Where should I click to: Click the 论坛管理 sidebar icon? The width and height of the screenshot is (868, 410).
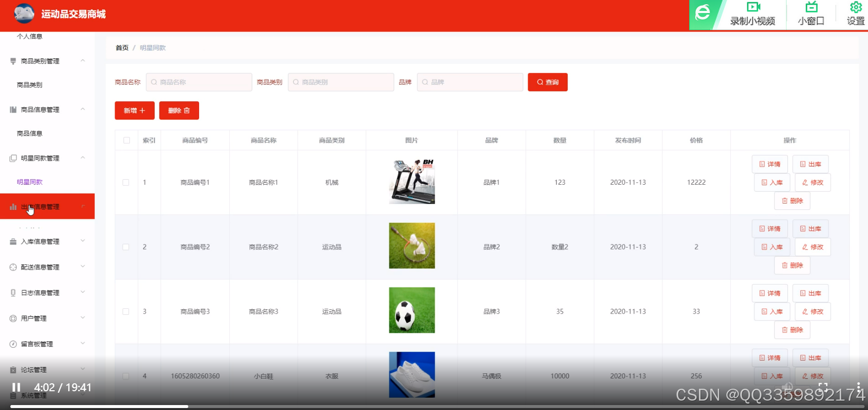[13, 370]
